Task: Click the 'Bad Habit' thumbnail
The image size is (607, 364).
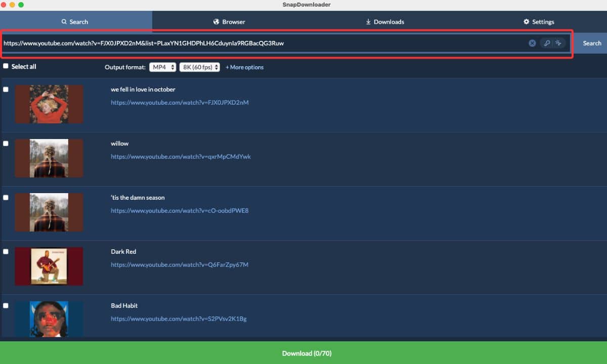Action: coord(49,319)
